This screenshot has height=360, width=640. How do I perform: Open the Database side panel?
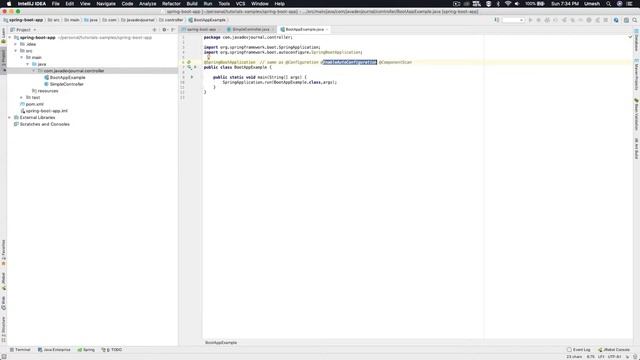pyautogui.click(x=636, y=41)
